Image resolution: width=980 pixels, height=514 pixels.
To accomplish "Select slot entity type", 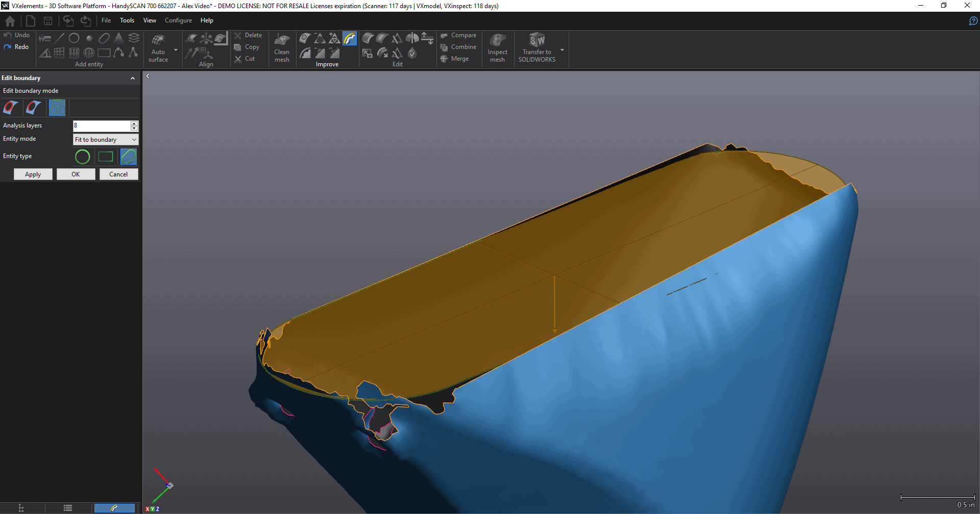I will point(129,157).
